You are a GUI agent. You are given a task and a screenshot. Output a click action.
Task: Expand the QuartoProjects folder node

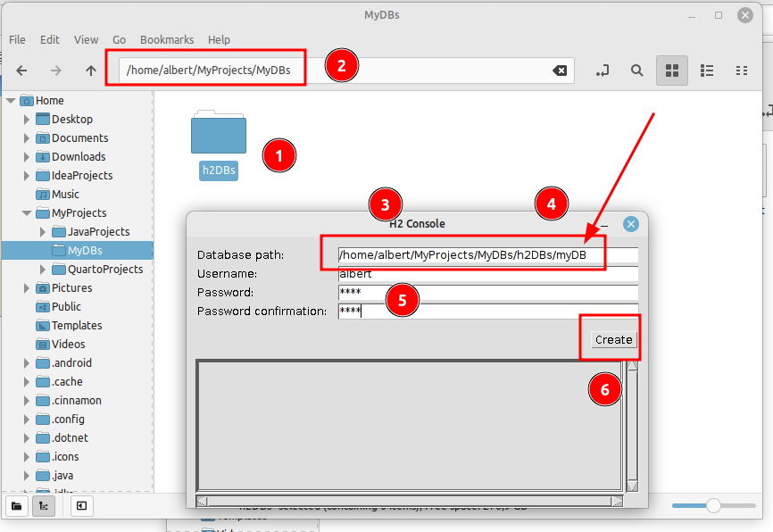pos(42,270)
